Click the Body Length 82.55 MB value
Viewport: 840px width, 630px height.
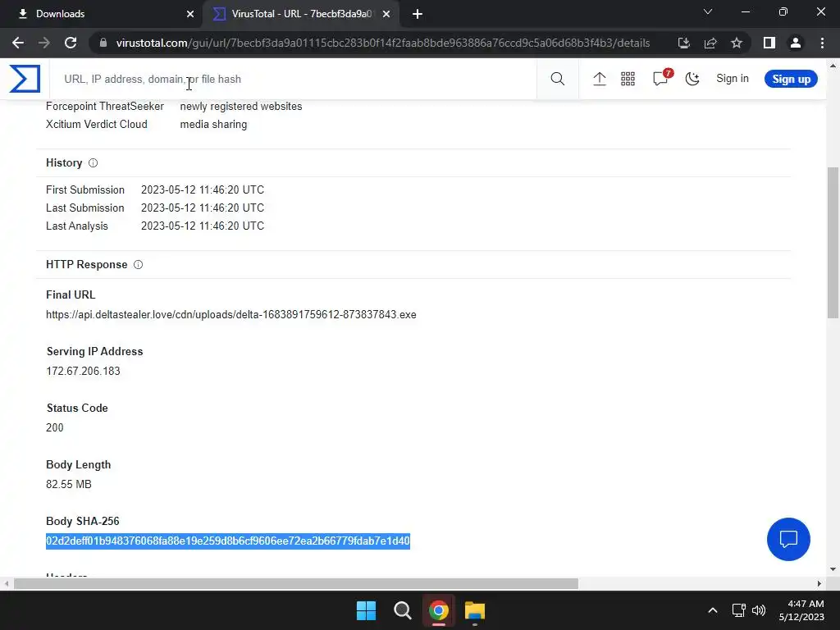point(69,484)
